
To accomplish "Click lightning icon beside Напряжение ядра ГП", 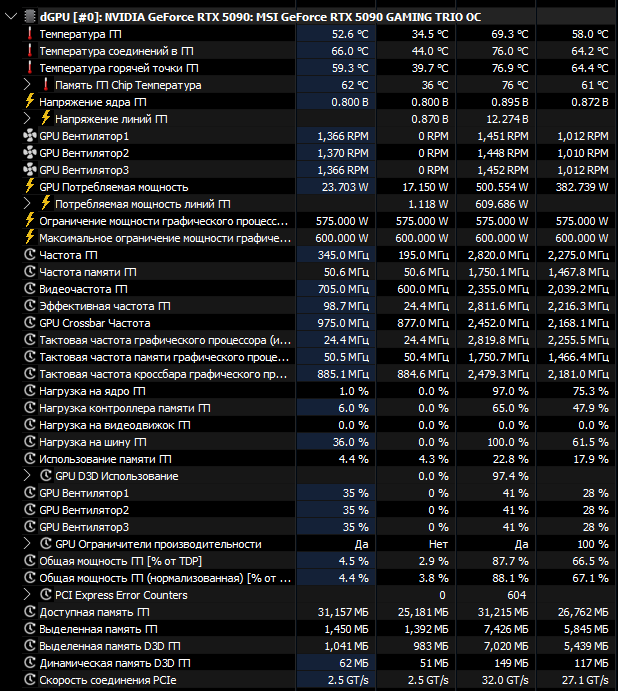I will tap(30, 101).
